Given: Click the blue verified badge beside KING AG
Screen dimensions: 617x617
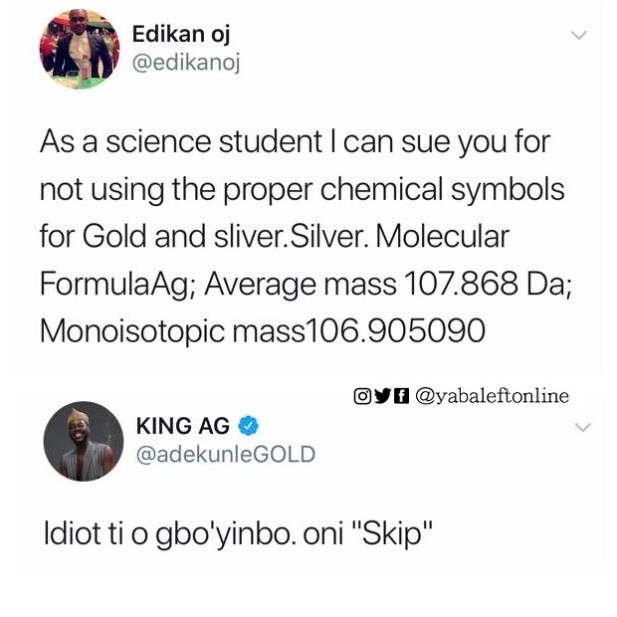Looking at the screenshot, I should coord(249,426).
